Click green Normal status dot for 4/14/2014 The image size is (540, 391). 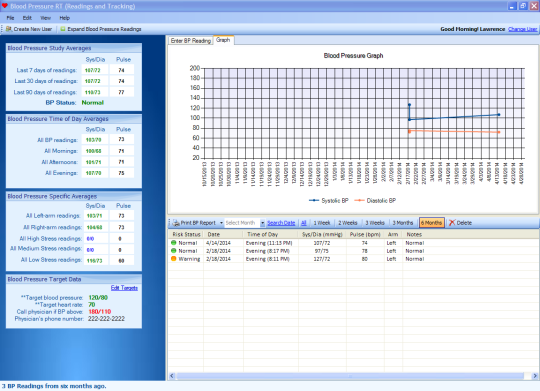pyautogui.click(x=174, y=243)
